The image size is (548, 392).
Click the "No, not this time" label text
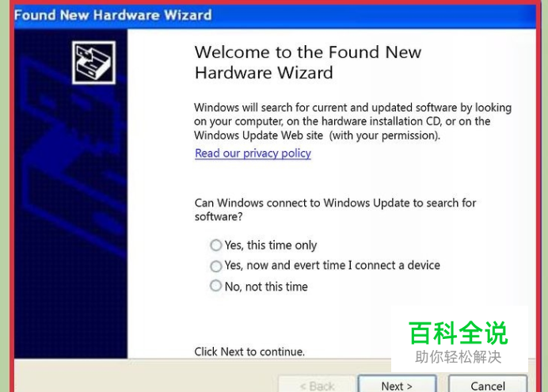266,287
